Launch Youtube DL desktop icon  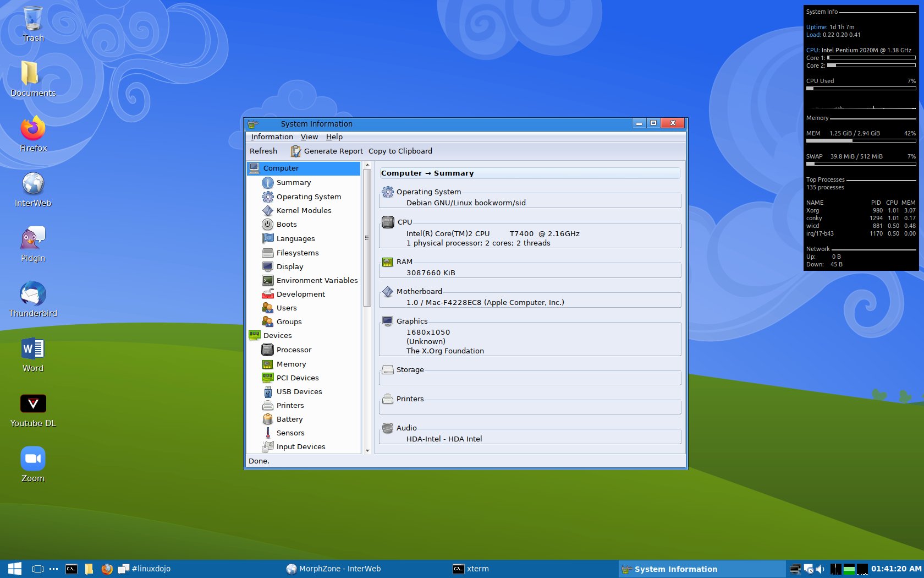tap(33, 410)
